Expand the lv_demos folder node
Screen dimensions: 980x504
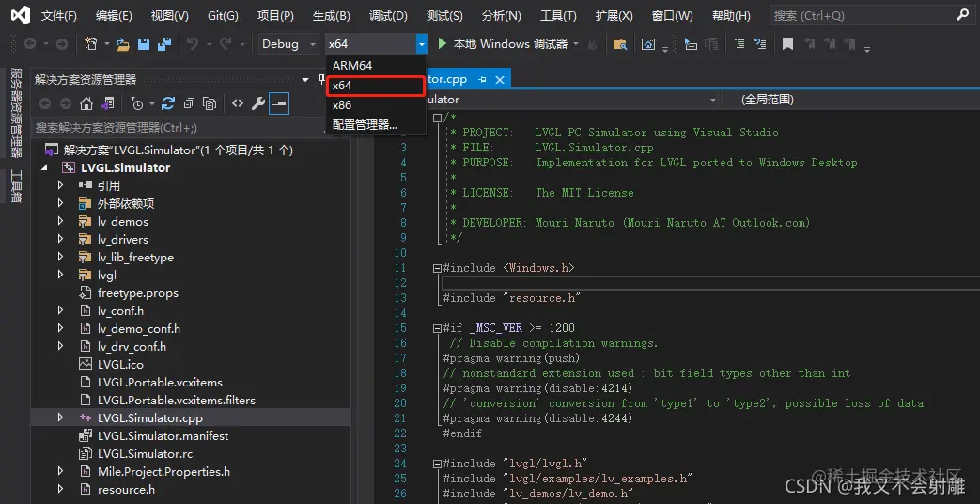pyautogui.click(x=61, y=221)
